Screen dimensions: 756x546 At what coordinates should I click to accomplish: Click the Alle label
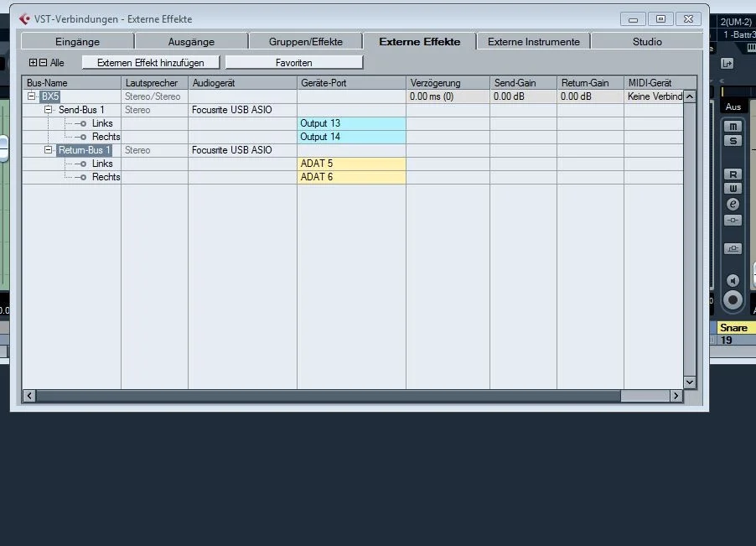(x=57, y=63)
